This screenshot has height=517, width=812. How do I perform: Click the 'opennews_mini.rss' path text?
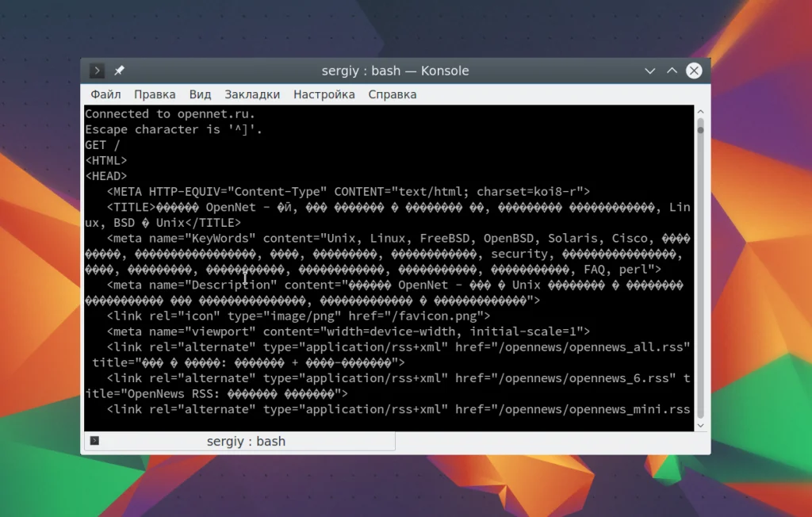(x=630, y=409)
